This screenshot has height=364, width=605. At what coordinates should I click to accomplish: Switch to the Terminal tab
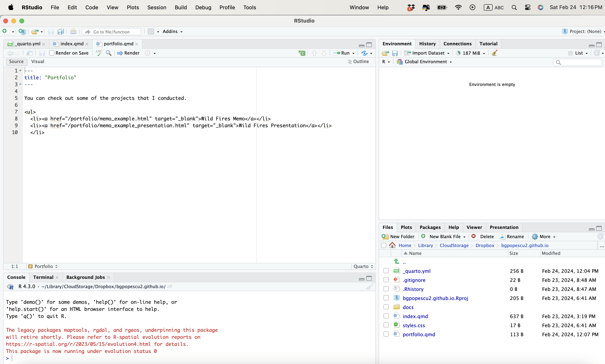(43, 277)
